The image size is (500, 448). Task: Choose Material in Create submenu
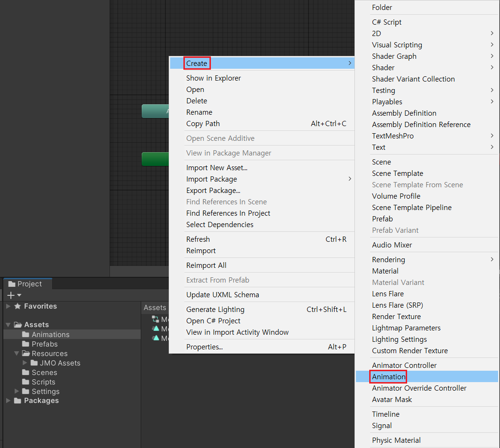[427, 271]
